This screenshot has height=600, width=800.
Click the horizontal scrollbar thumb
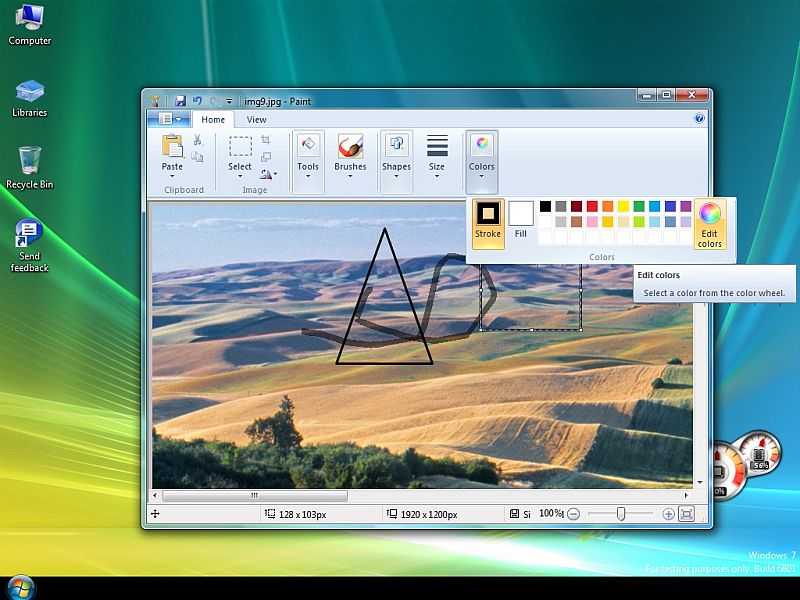coord(255,495)
